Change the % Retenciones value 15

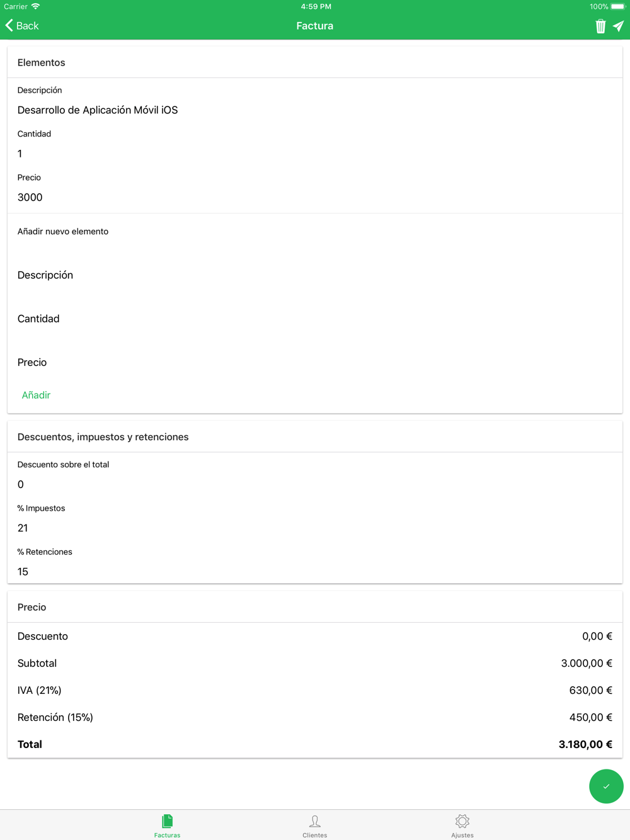pyautogui.click(x=315, y=571)
